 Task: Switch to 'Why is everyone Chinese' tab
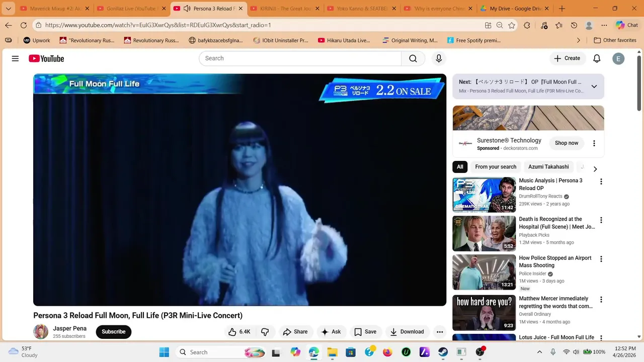point(438,9)
